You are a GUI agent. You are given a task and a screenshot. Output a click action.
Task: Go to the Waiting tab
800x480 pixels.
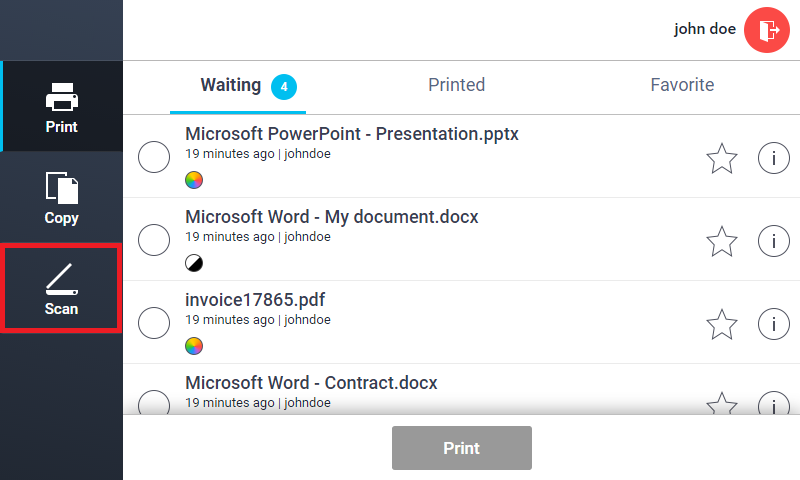click(238, 86)
